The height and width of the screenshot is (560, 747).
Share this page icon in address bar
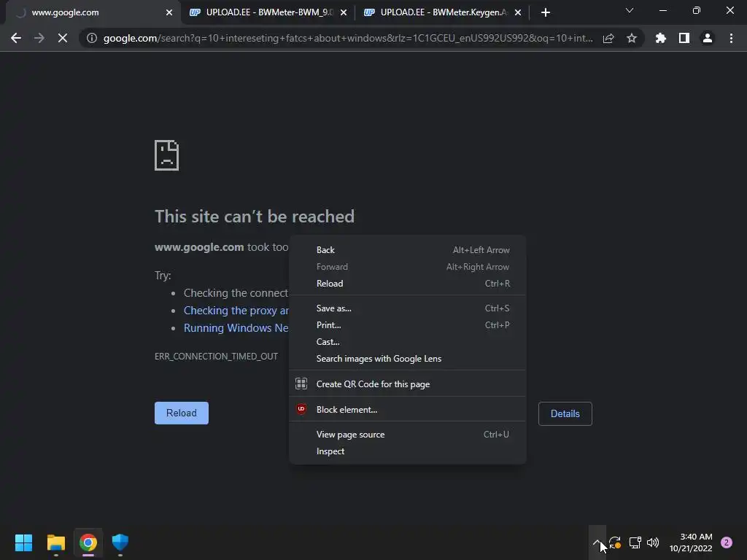608,38
